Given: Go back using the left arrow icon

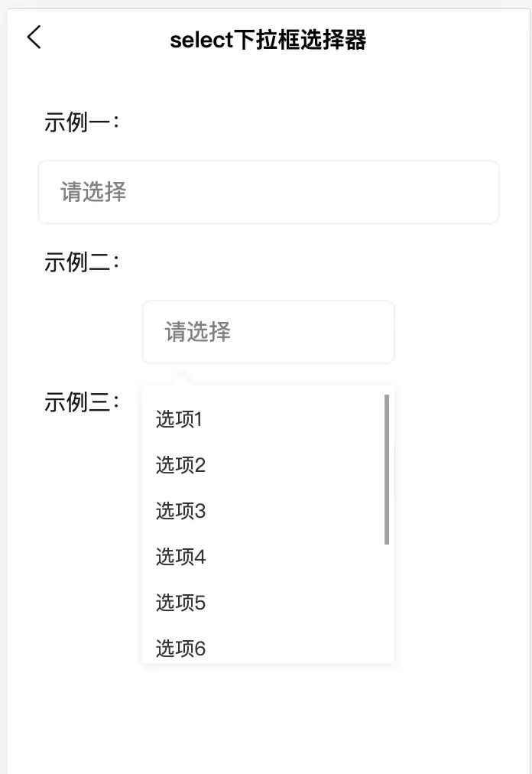Looking at the screenshot, I should [34, 37].
